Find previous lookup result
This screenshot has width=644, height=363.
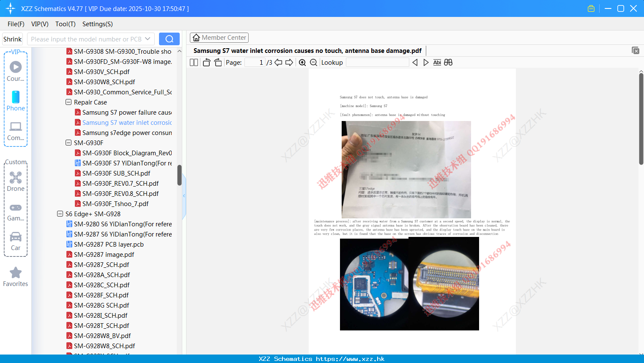click(x=415, y=62)
